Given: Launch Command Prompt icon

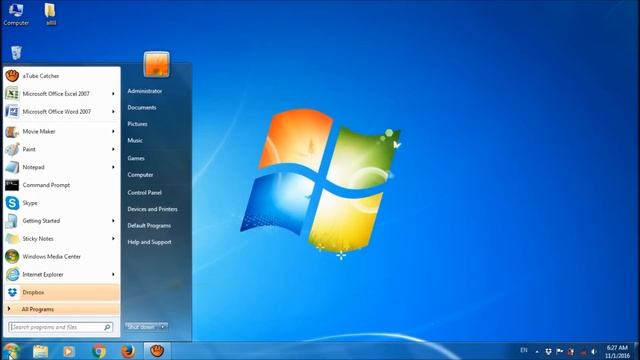Looking at the screenshot, I should coord(12,185).
